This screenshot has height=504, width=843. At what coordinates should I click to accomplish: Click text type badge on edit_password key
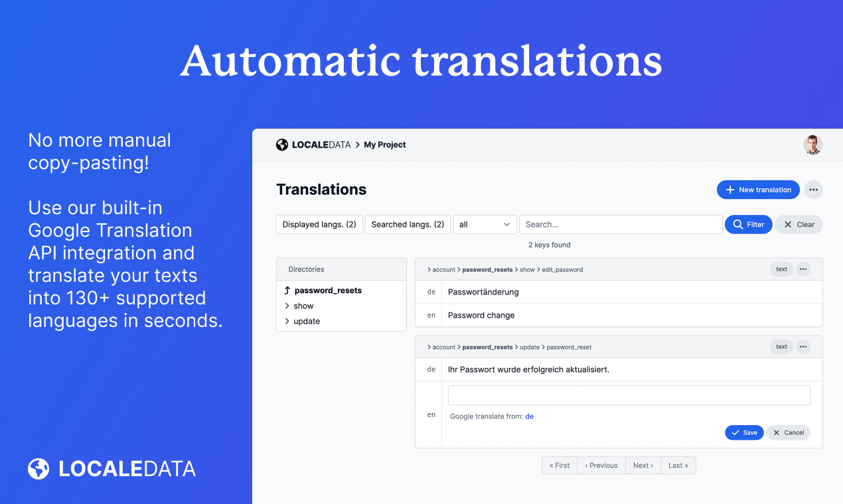(782, 269)
